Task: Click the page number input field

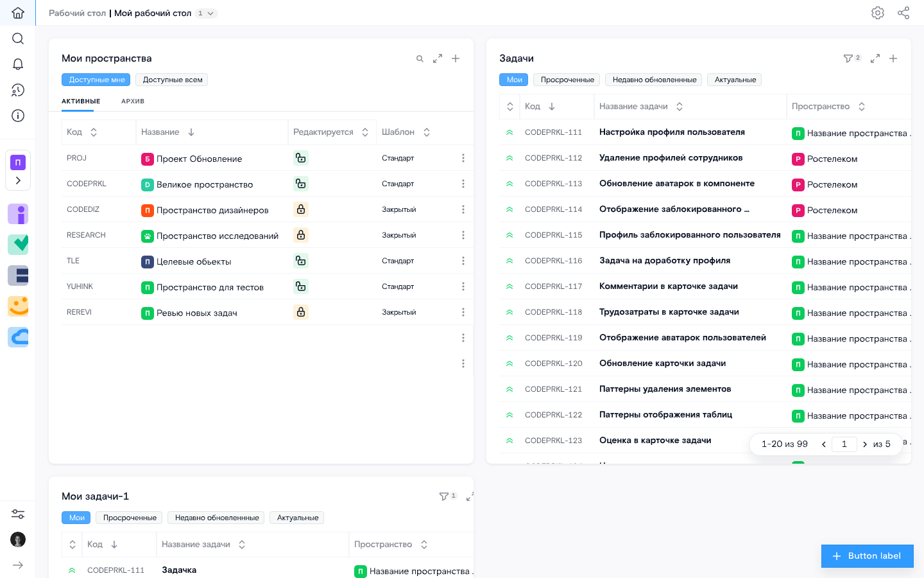Action: coord(844,444)
